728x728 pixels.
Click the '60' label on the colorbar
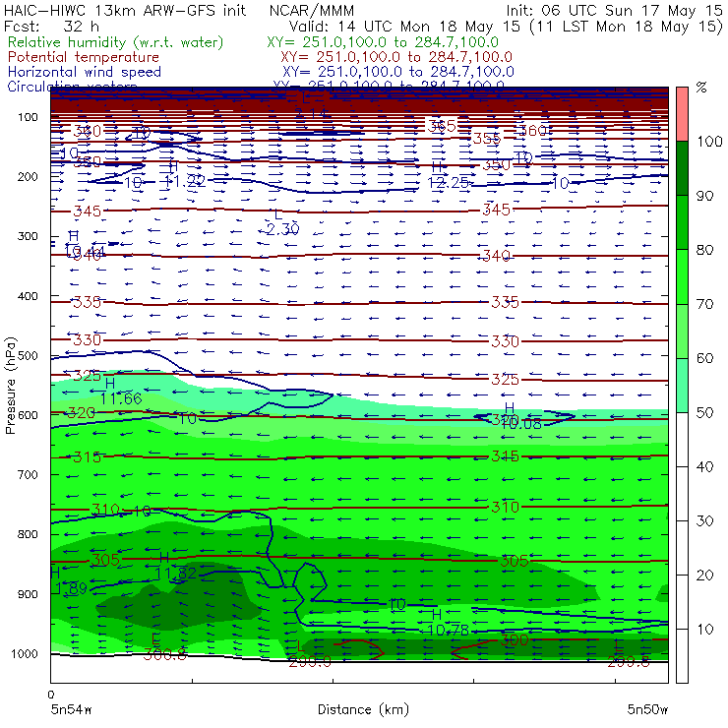(704, 358)
